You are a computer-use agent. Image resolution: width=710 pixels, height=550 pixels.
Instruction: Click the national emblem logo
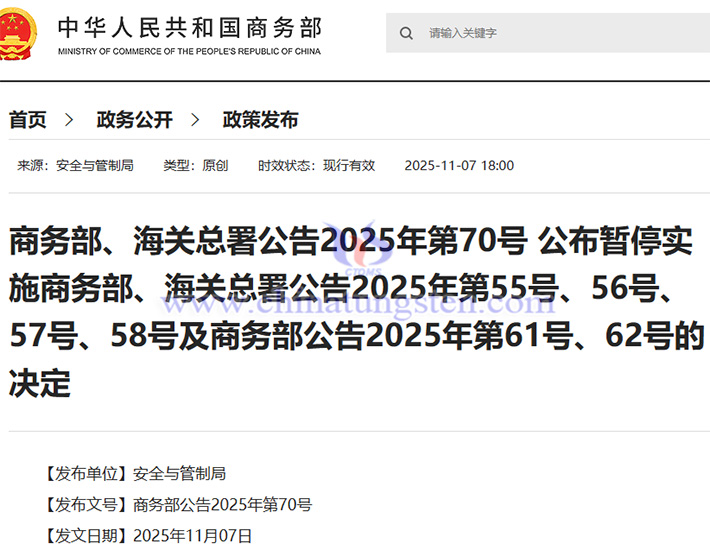pyautogui.click(x=17, y=33)
